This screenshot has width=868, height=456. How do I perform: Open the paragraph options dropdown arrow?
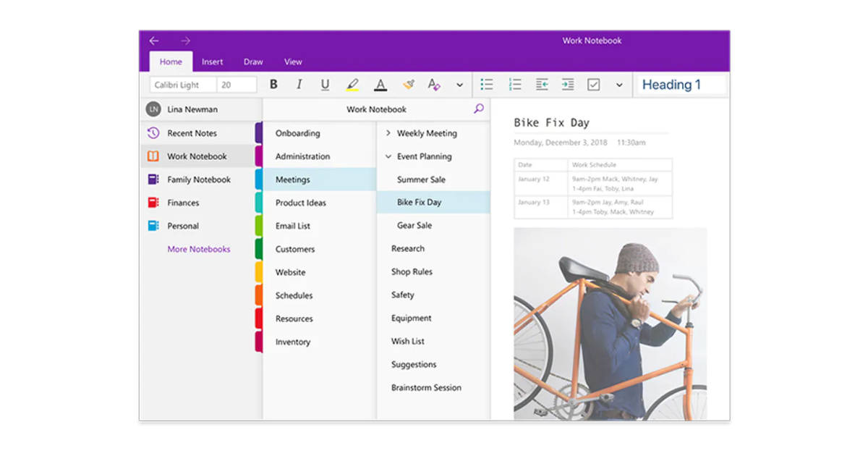619,85
